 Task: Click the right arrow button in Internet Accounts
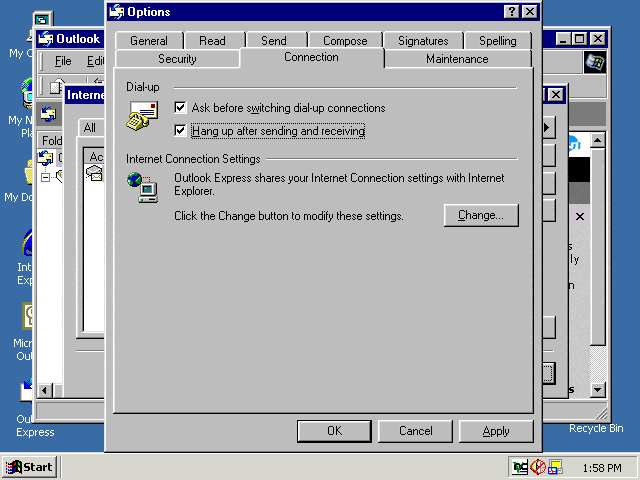click(x=548, y=128)
